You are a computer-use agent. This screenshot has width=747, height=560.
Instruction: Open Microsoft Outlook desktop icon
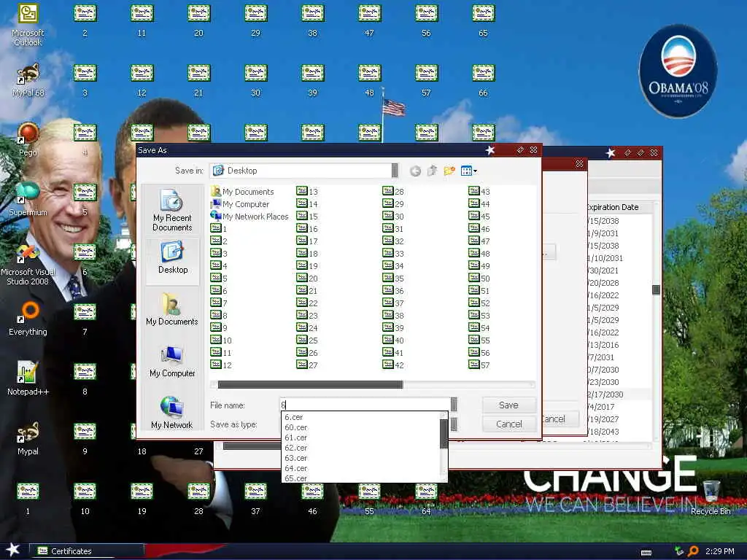click(x=28, y=25)
